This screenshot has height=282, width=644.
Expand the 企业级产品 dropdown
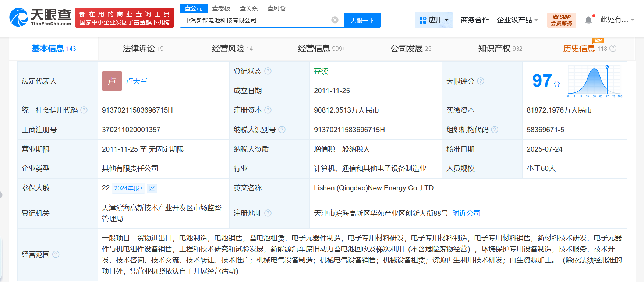click(517, 20)
